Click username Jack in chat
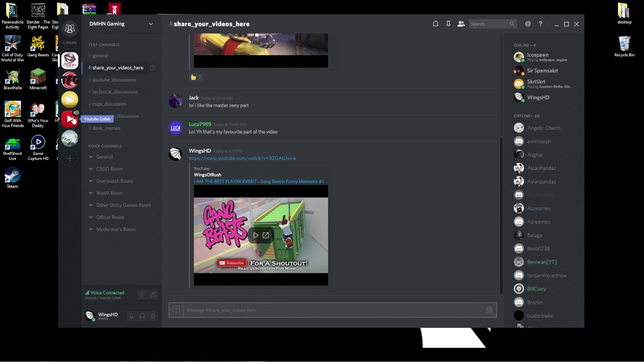The height and width of the screenshot is (362, 644). [193, 98]
